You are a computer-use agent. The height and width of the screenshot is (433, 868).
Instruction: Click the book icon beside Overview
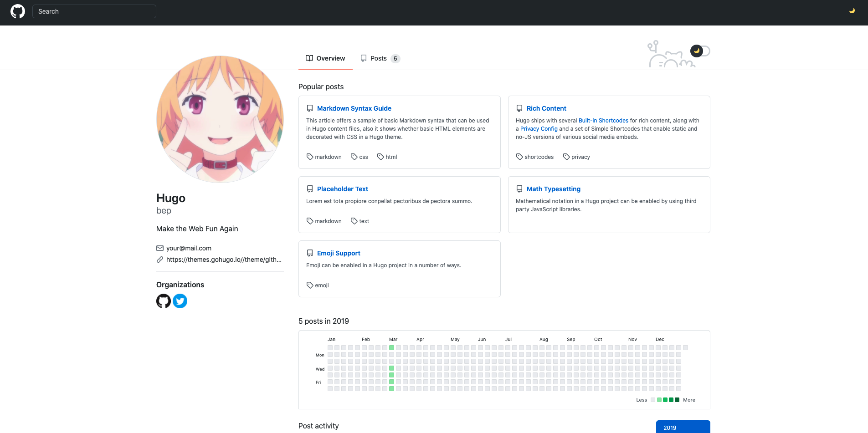(309, 58)
